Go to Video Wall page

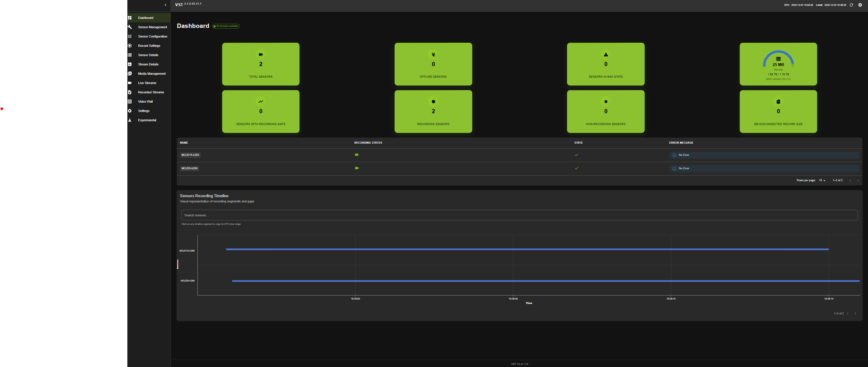click(145, 101)
